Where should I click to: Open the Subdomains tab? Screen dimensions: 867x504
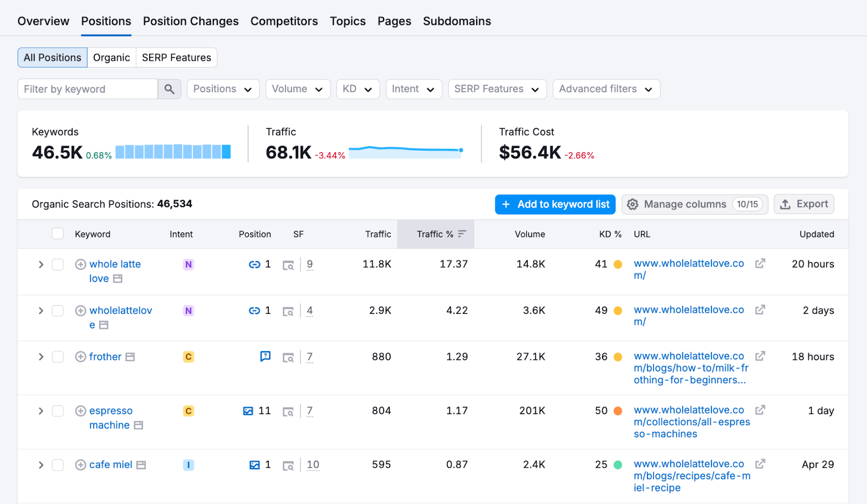pyautogui.click(x=457, y=21)
